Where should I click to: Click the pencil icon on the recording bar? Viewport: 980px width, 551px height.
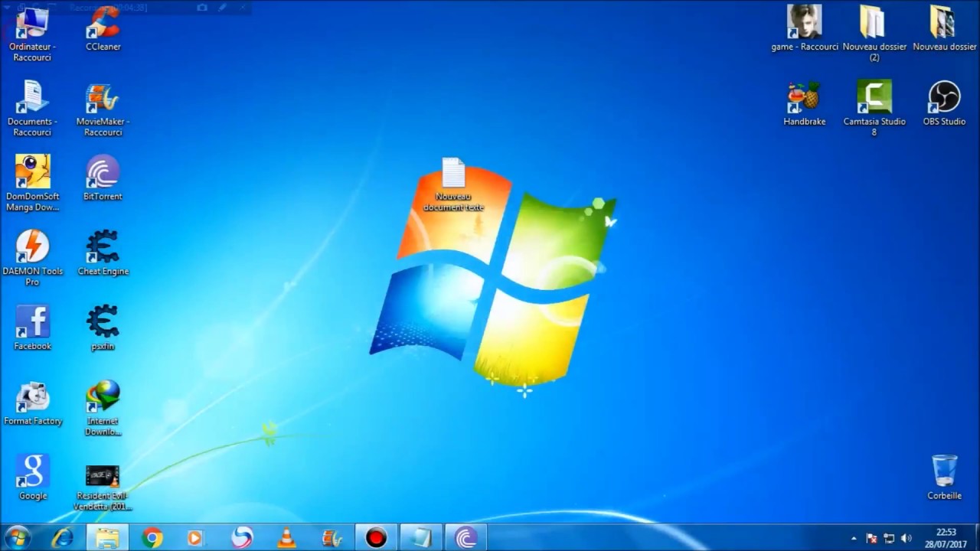point(223,8)
